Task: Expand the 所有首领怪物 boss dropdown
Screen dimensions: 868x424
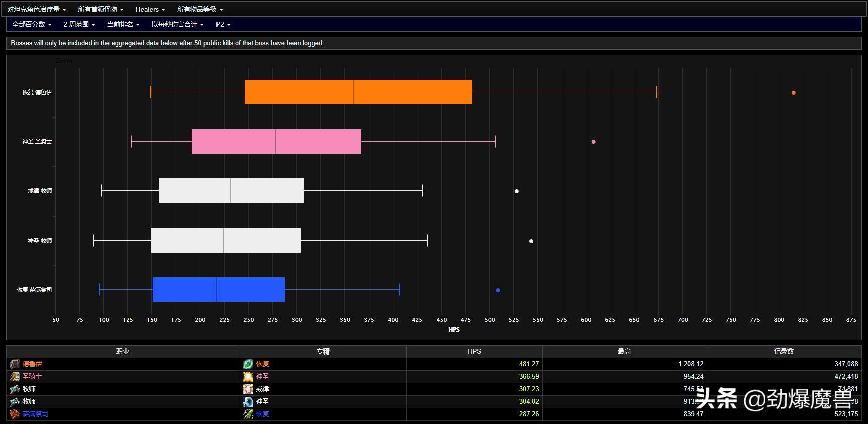Action: (x=100, y=9)
